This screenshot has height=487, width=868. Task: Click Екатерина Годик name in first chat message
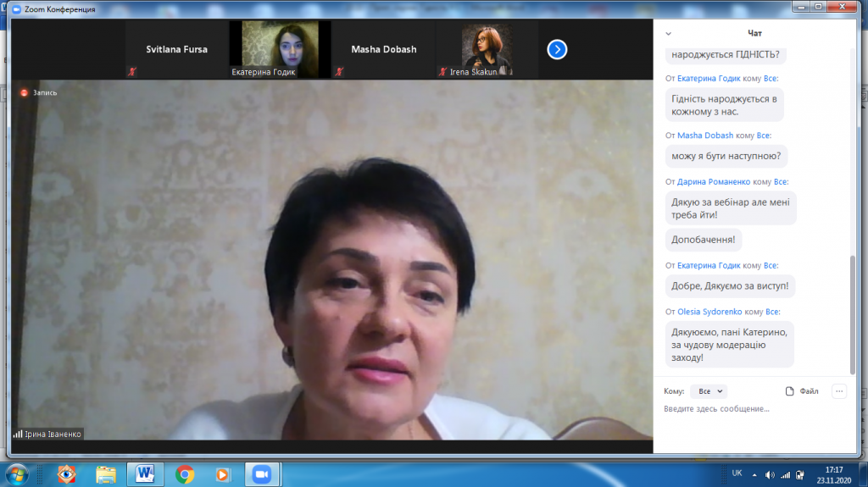click(709, 79)
